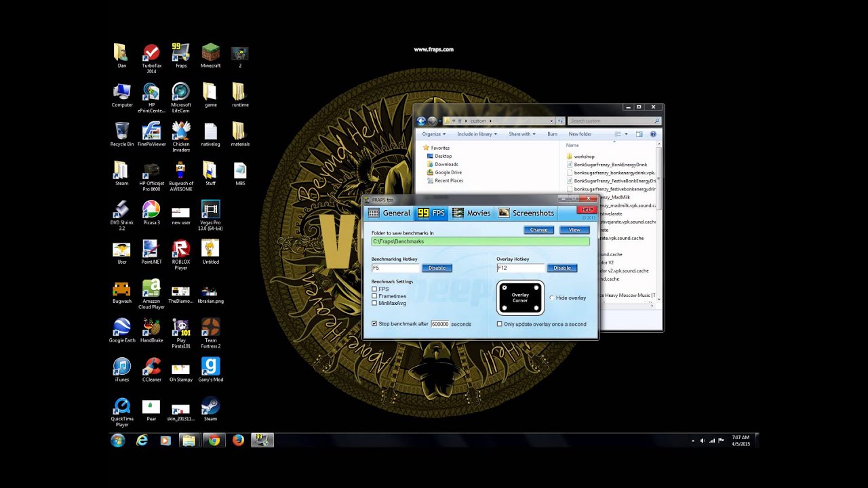
Task: Open Include in library dropdown
Action: coord(477,134)
